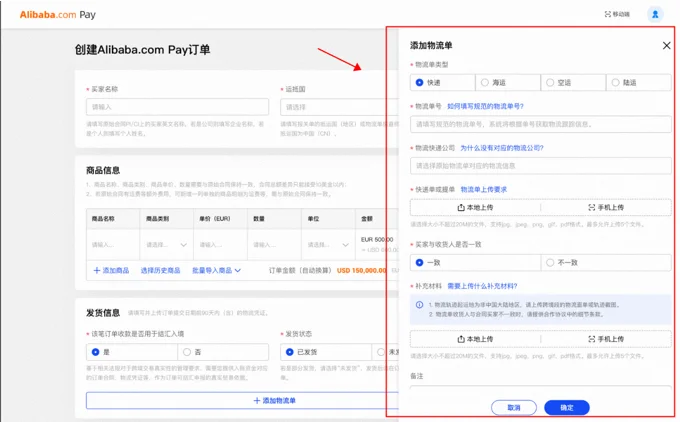Open the 运抵国 selector
Image resolution: width=680 pixels, height=422 pixels.
(330, 107)
